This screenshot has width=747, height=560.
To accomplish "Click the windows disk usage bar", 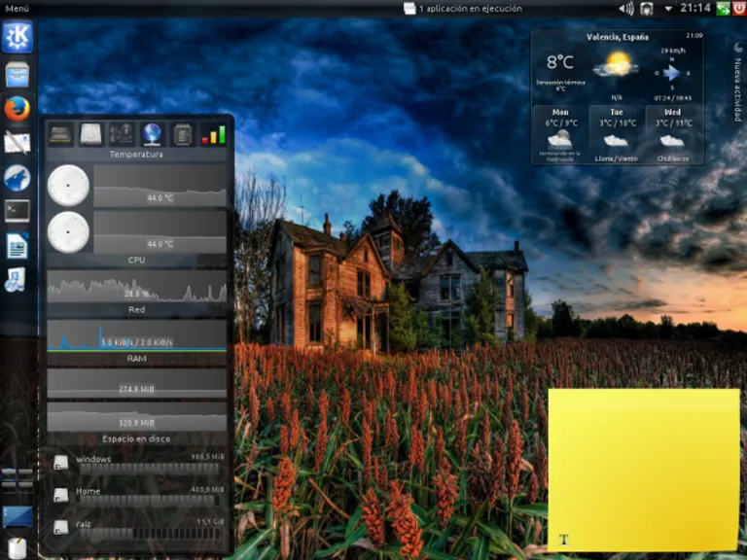I will [x=148, y=469].
